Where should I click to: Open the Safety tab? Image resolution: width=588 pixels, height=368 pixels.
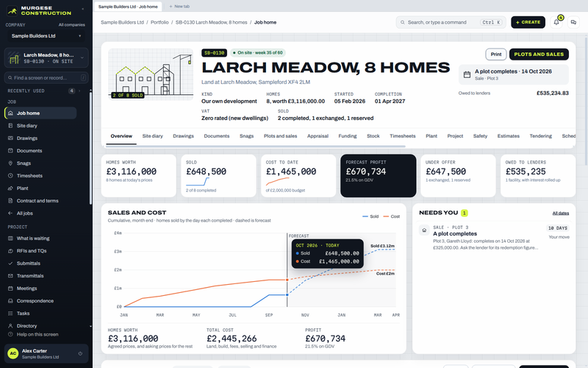(x=480, y=136)
